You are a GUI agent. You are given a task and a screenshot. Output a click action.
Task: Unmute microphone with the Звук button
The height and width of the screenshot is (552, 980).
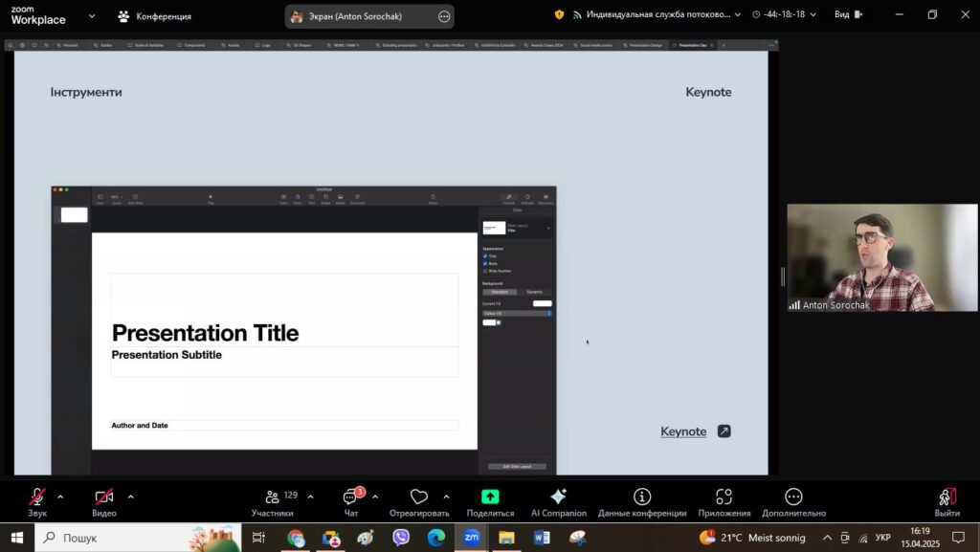pos(37,502)
